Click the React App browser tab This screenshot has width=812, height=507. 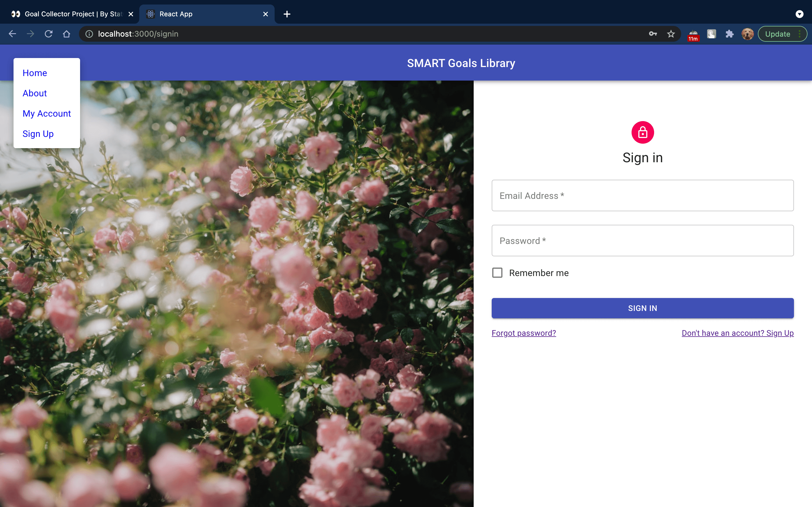click(208, 14)
